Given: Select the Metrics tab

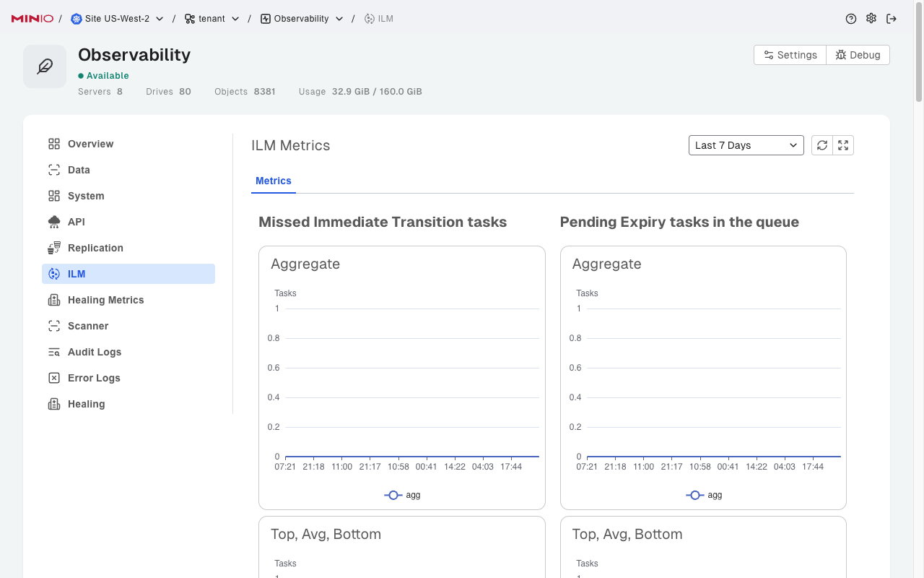Looking at the screenshot, I should [x=274, y=181].
